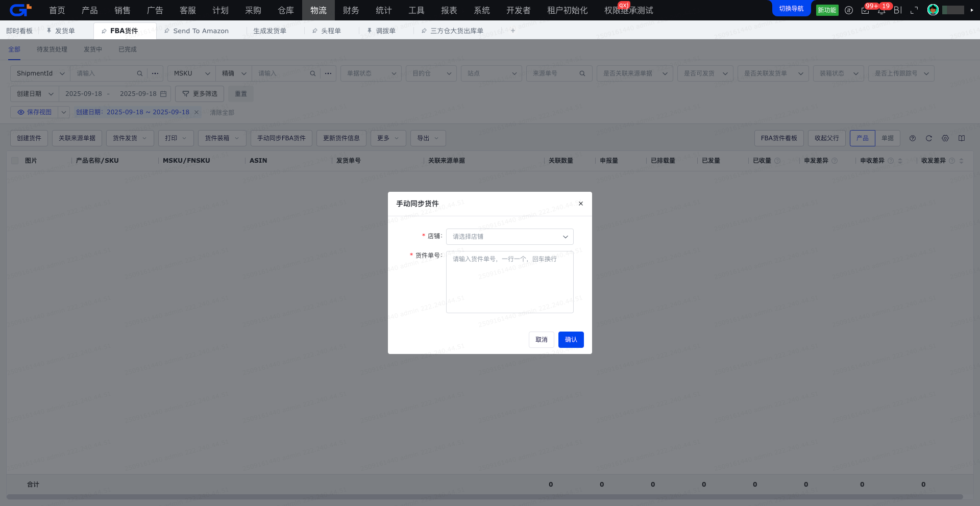Add a new page tab with plus icon
Image resolution: width=980 pixels, height=506 pixels.
click(x=513, y=31)
